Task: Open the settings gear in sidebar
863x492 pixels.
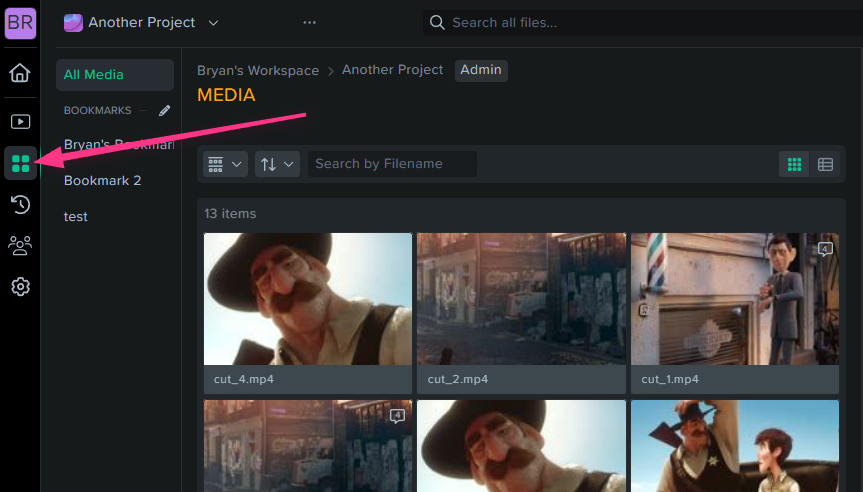Action: [20, 287]
